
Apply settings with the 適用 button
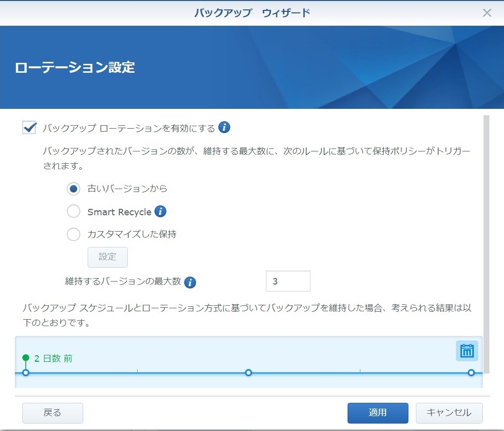coord(377,413)
